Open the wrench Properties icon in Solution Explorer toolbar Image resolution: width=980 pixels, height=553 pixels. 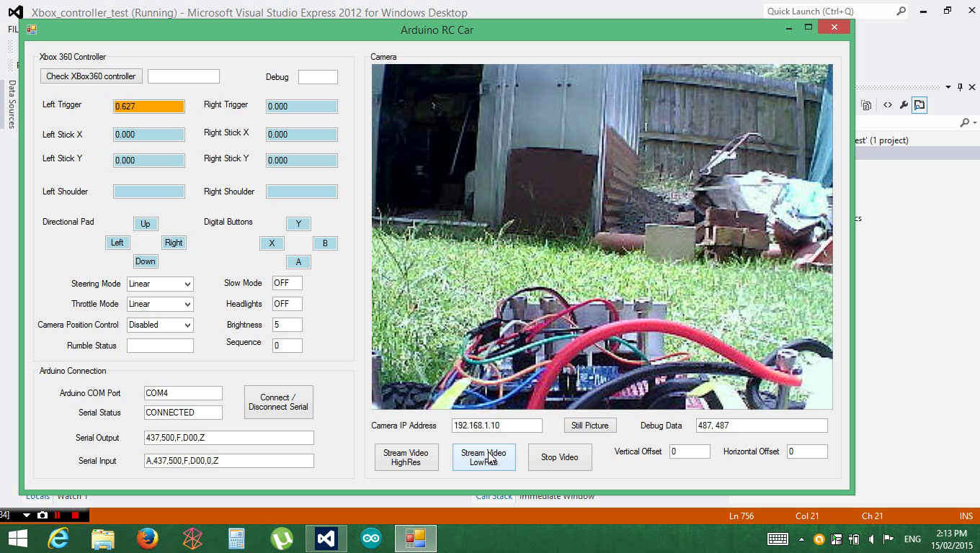click(904, 104)
